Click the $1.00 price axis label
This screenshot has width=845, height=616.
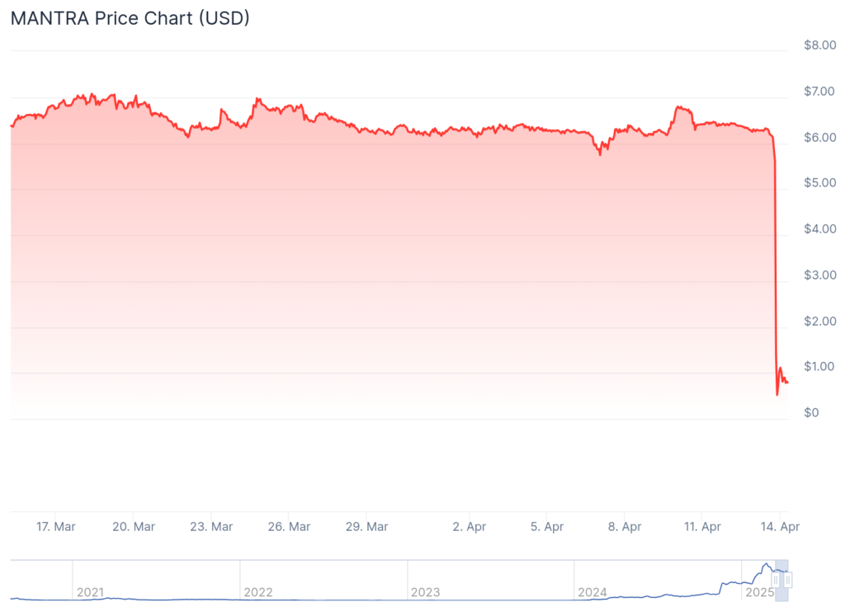point(819,366)
